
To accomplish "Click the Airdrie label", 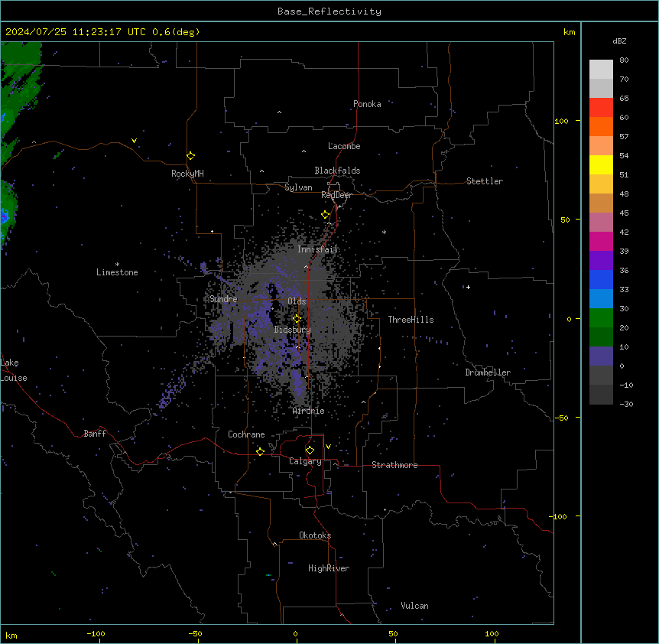I will 309,411.
